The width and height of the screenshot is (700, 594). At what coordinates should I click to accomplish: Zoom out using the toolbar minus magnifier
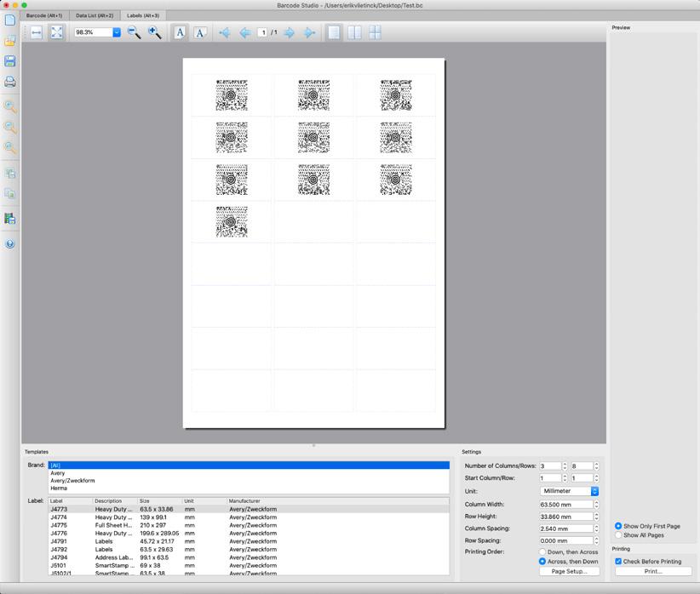(134, 32)
